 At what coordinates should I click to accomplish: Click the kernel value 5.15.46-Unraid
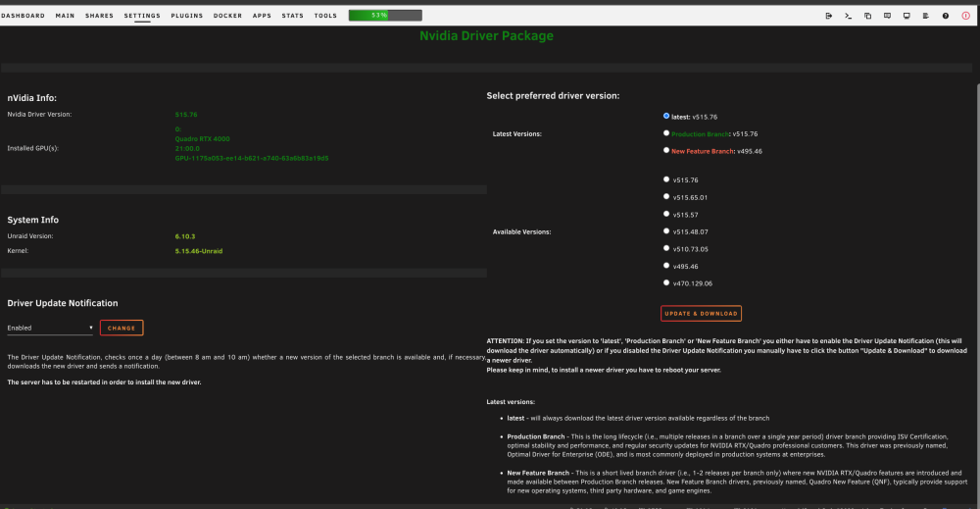click(x=199, y=251)
